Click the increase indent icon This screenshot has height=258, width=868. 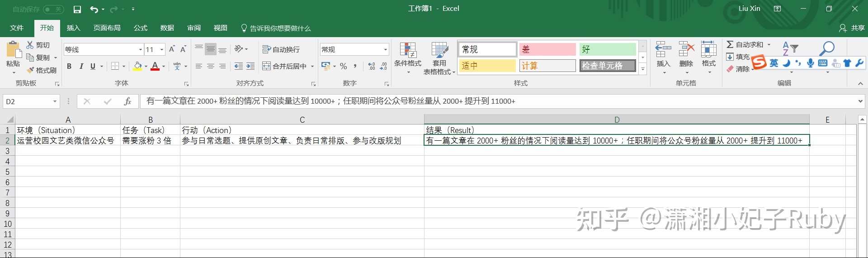click(x=250, y=66)
